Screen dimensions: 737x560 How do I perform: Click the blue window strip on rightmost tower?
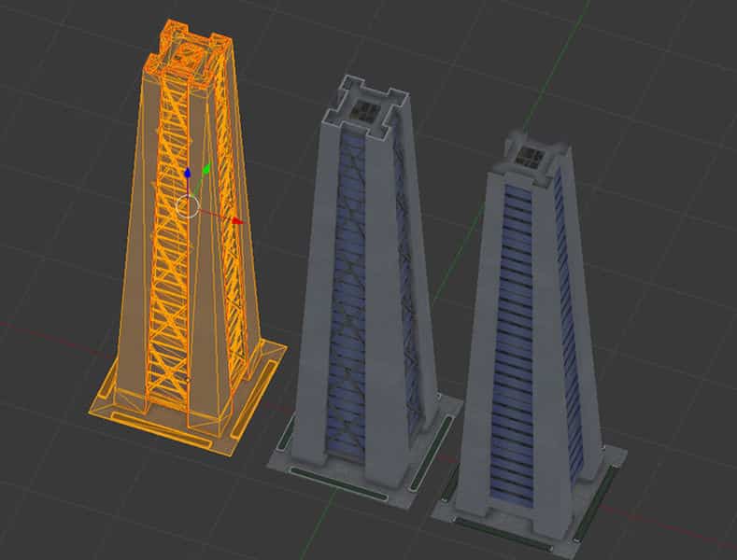(520, 355)
